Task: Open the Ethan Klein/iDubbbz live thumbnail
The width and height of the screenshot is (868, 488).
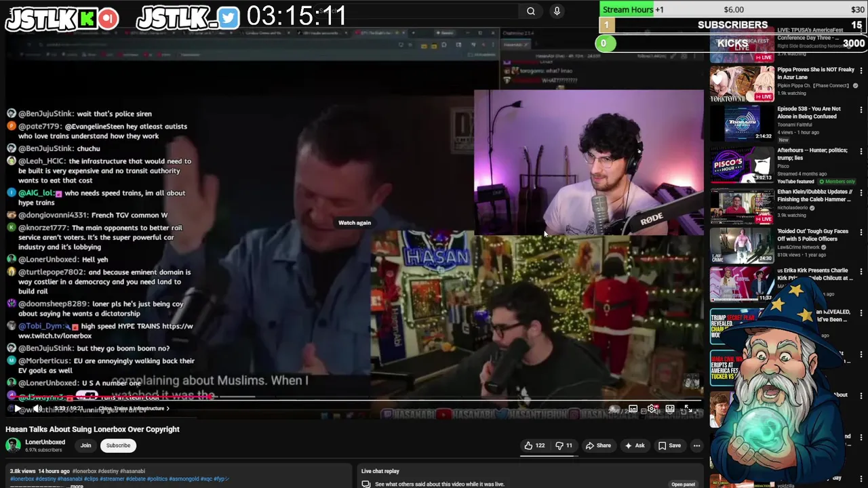Action: pyautogui.click(x=742, y=206)
